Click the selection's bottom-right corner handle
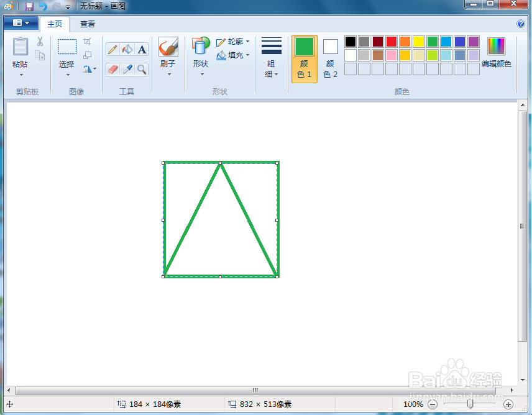The image size is (532, 415). [277, 276]
